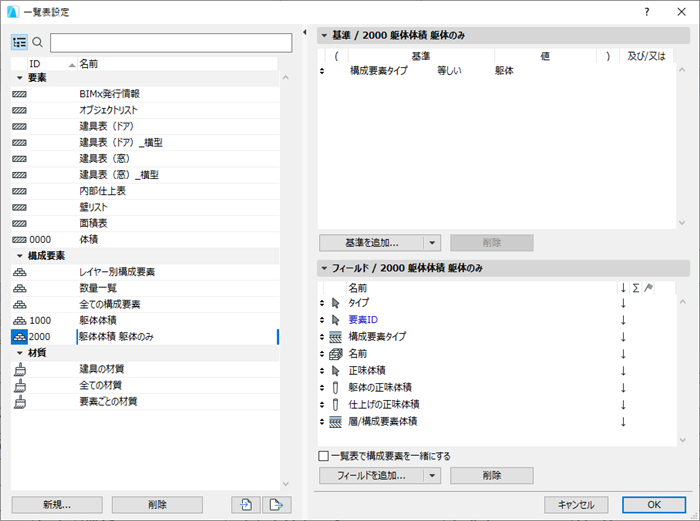Toggle sort arrow for 要素ID field
The image size is (700, 521).
coord(623,320)
